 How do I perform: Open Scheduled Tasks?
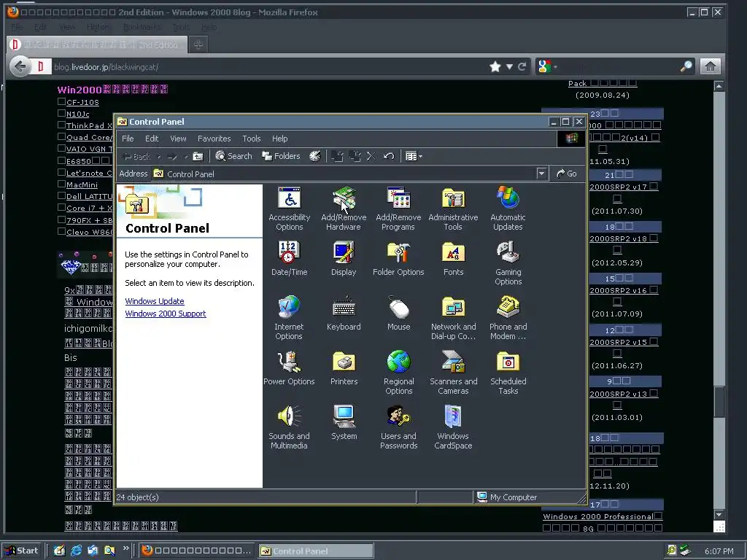[508, 373]
